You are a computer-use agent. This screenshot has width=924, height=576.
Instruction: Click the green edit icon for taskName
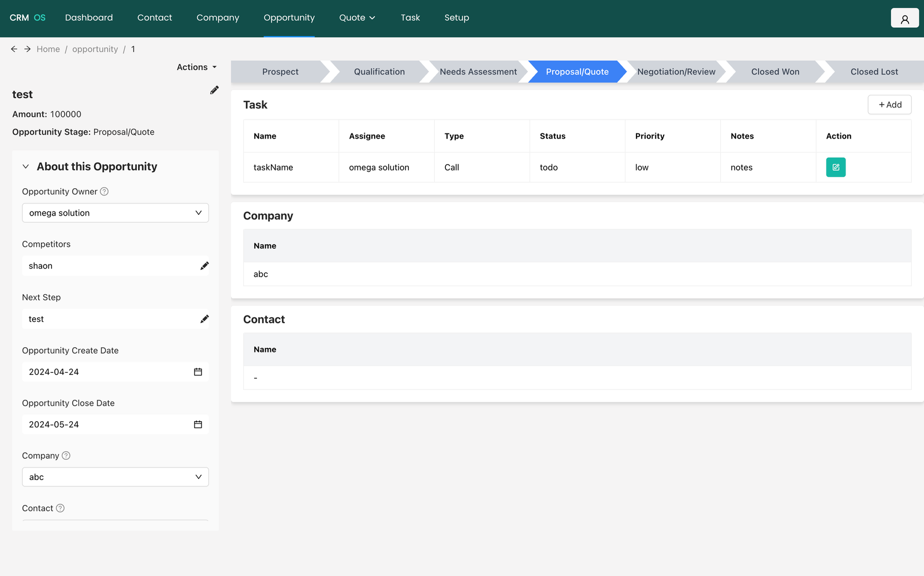pos(835,168)
